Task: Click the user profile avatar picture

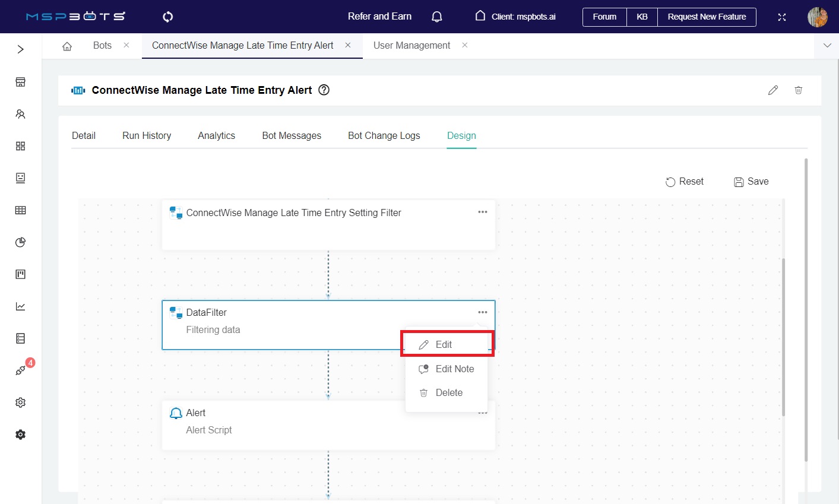Action: tap(818, 17)
